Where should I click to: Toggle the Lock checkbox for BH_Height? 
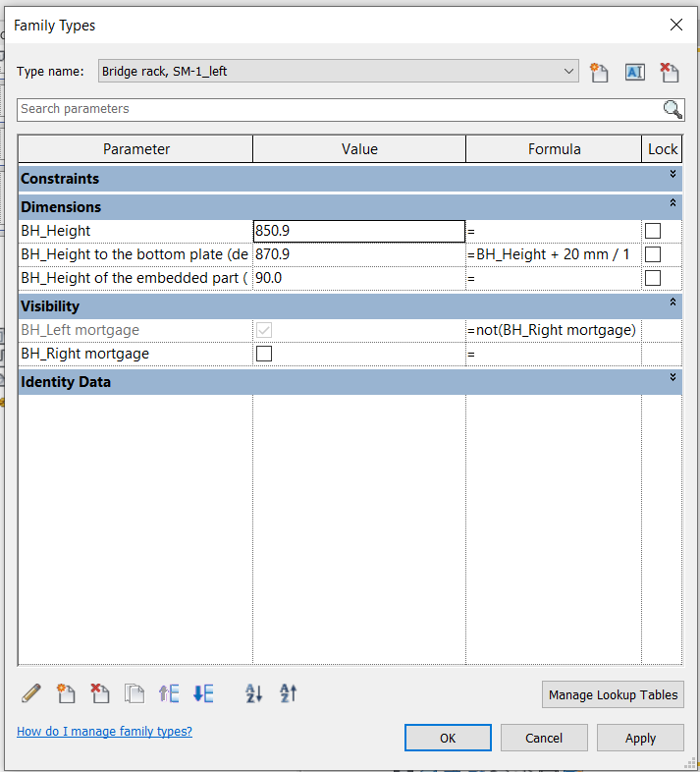click(652, 231)
